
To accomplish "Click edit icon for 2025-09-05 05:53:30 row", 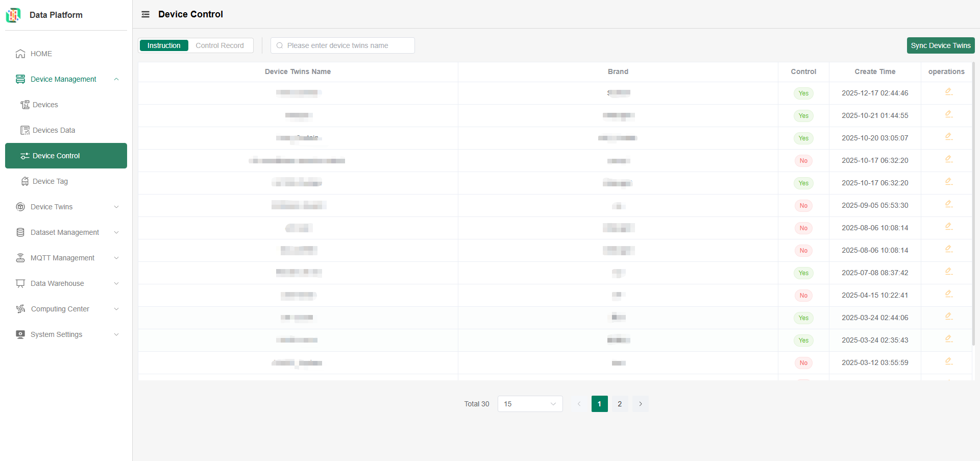I will point(948,204).
